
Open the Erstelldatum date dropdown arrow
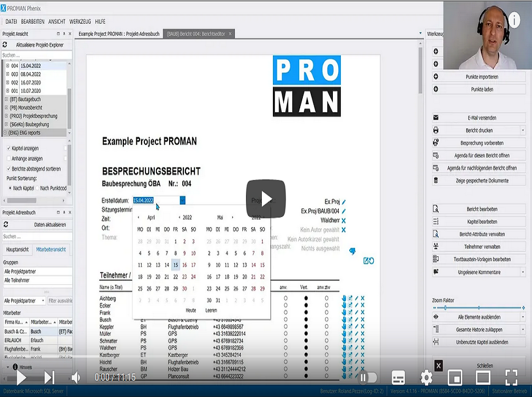click(x=182, y=200)
